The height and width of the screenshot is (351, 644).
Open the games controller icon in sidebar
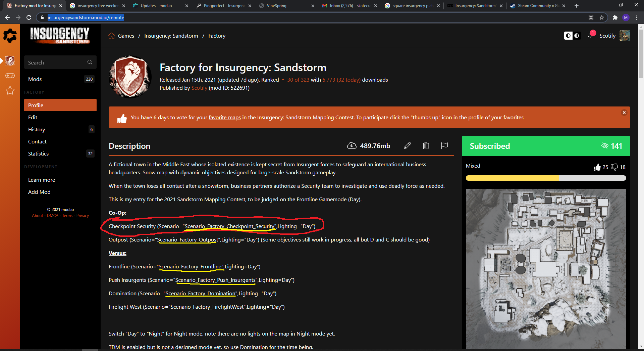pos(10,76)
